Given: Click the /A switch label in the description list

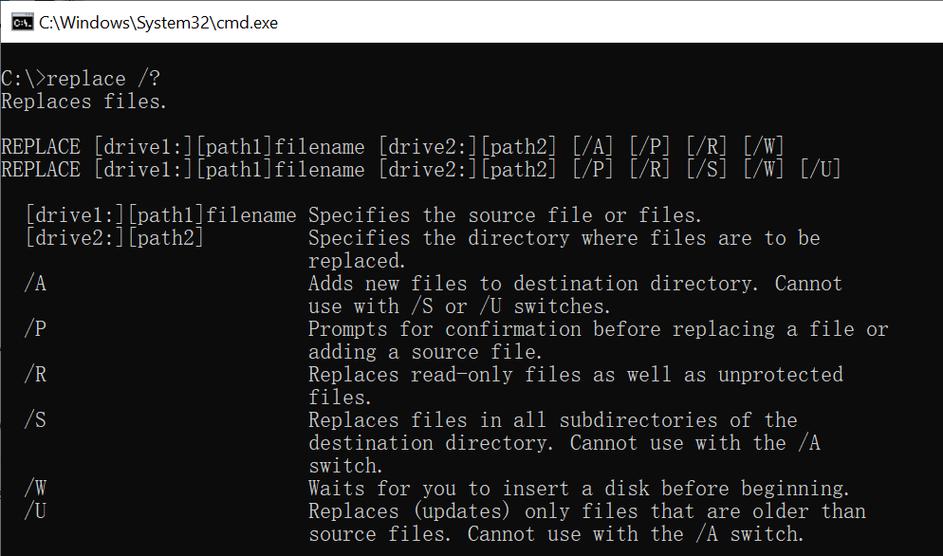Looking at the screenshot, I should [x=36, y=283].
